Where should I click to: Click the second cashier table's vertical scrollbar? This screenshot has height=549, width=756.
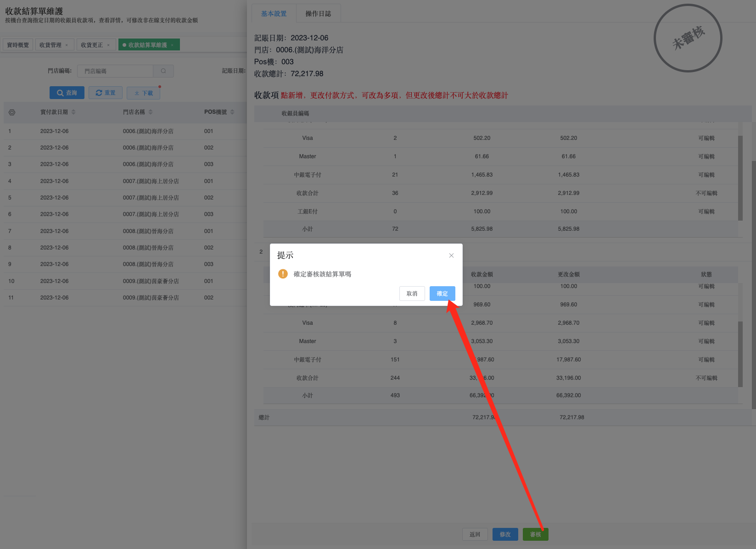740,354
